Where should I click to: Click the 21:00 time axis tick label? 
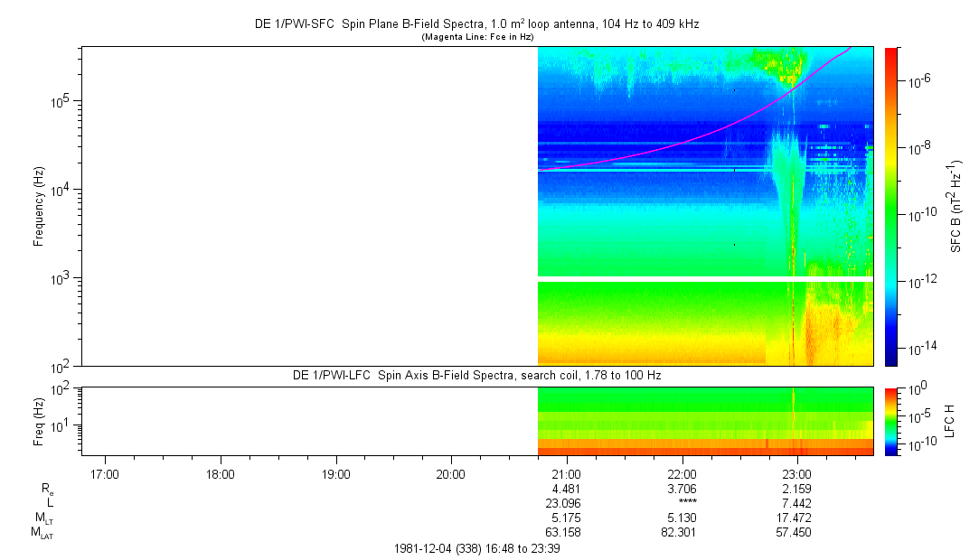tap(566, 474)
